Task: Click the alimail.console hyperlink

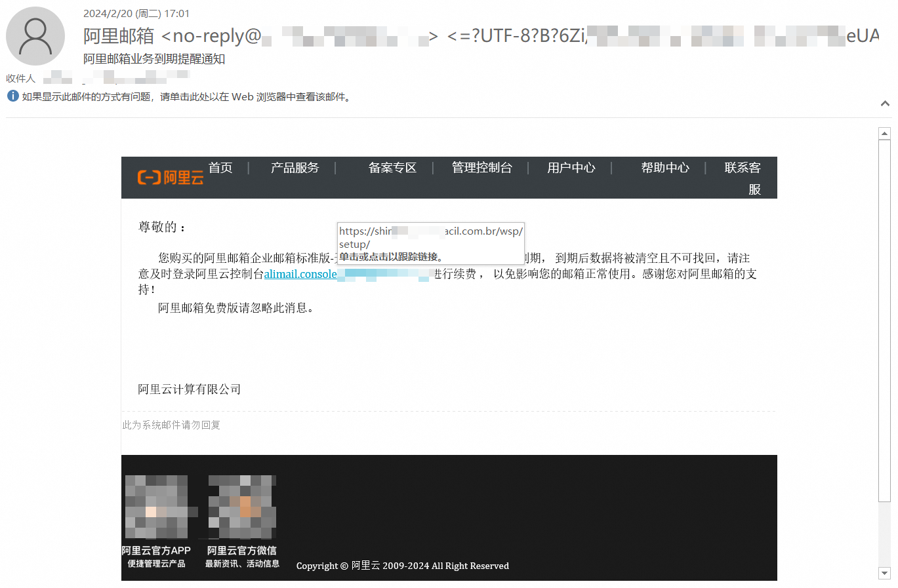Action: tap(300, 274)
